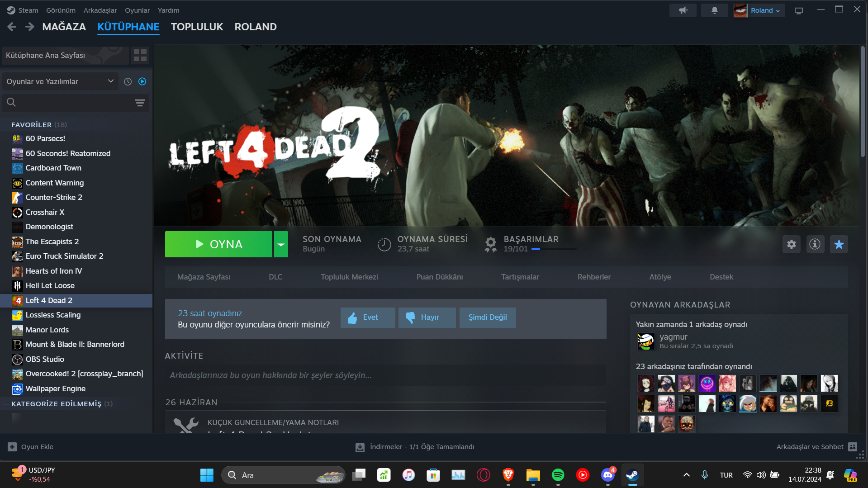Launch Brave browser from taskbar
The height and width of the screenshot is (488, 868).
[x=508, y=475]
